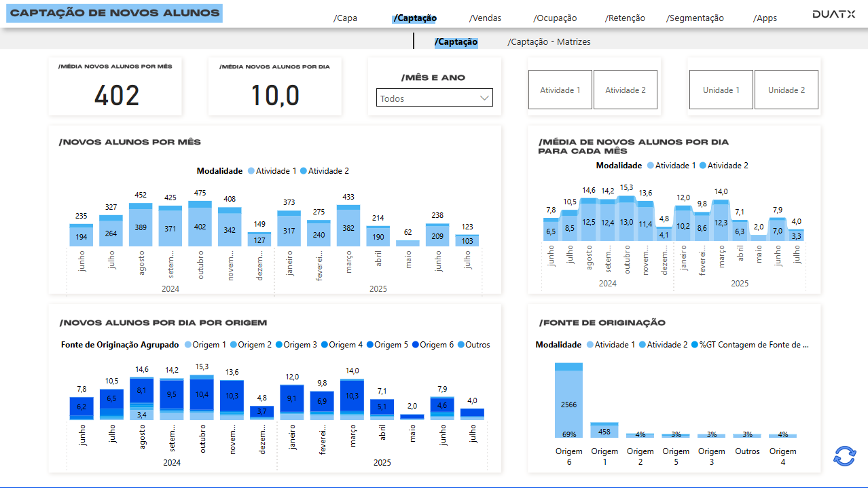The height and width of the screenshot is (488, 868).
Task: Go to the /Segmentação page
Action: [x=694, y=18]
